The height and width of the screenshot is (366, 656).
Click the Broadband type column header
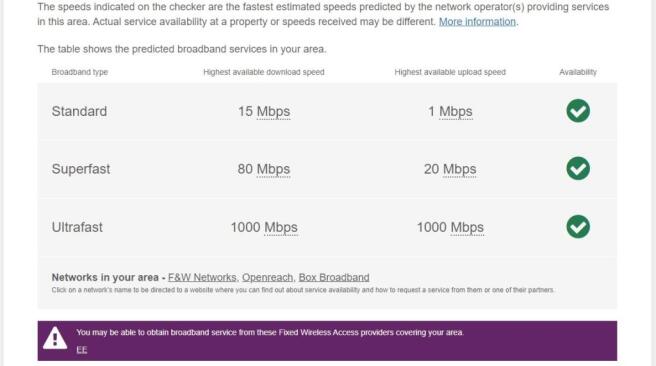click(x=79, y=72)
